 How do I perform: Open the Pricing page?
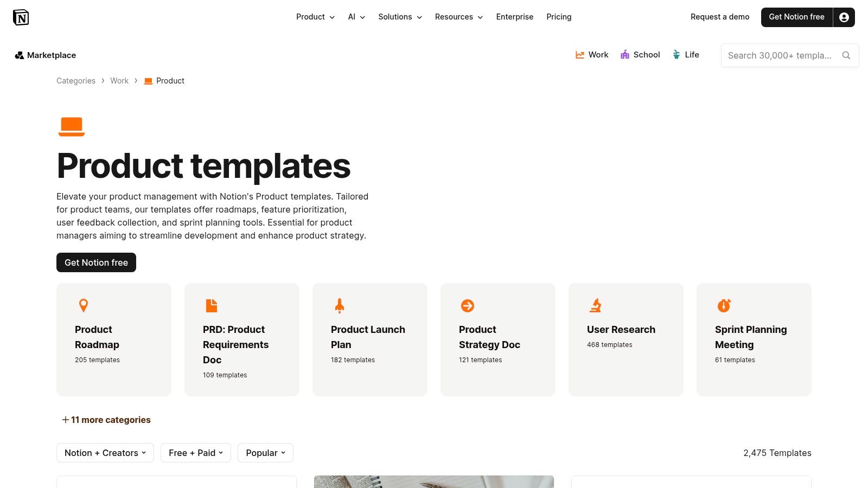(559, 17)
